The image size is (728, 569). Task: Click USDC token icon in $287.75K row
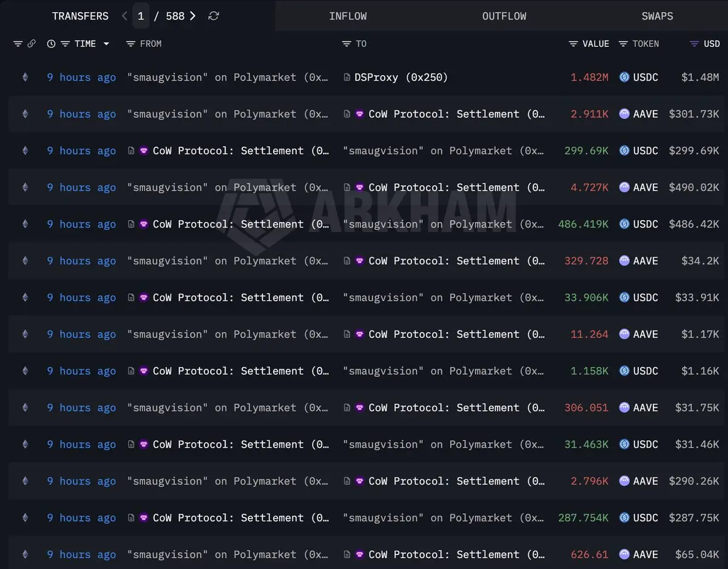coord(624,517)
